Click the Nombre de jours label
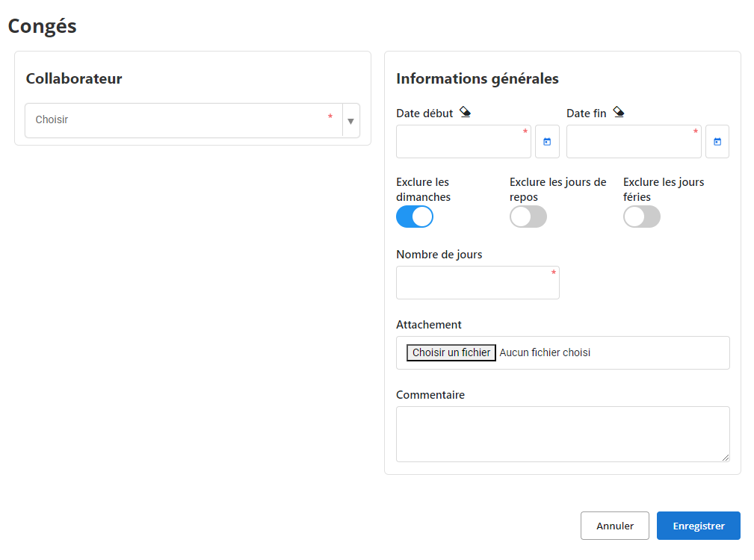Viewport: 754px width, 560px height. click(439, 255)
